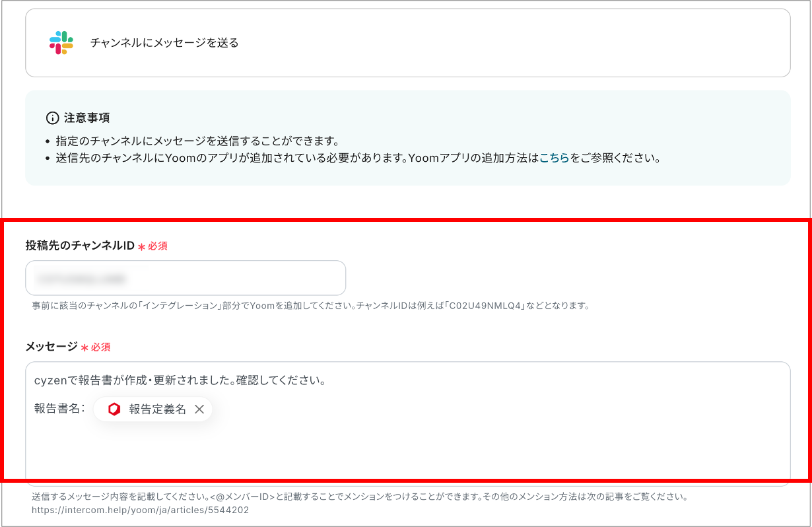Click the 報告書名: text in message
This screenshot has height=527, width=812.
click(x=59, y=409)
